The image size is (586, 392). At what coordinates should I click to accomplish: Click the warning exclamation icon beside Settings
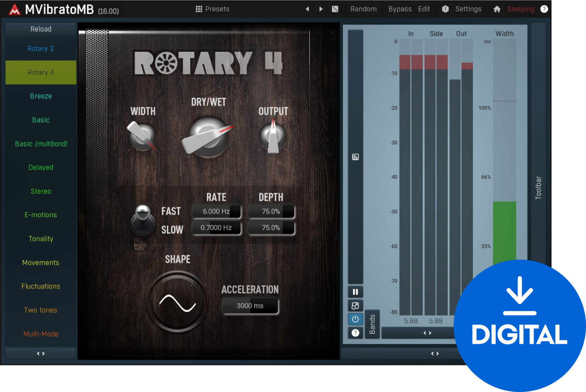[445, 9]
